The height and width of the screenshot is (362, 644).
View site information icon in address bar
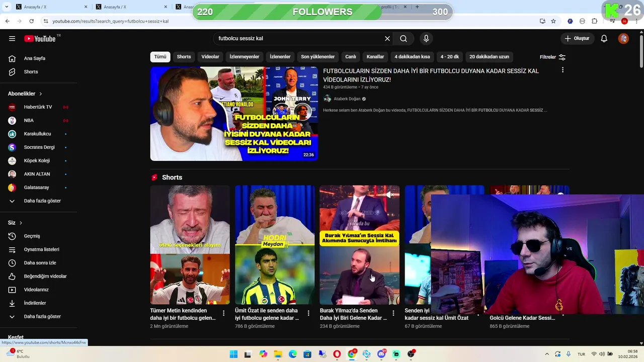coord(46,21)
